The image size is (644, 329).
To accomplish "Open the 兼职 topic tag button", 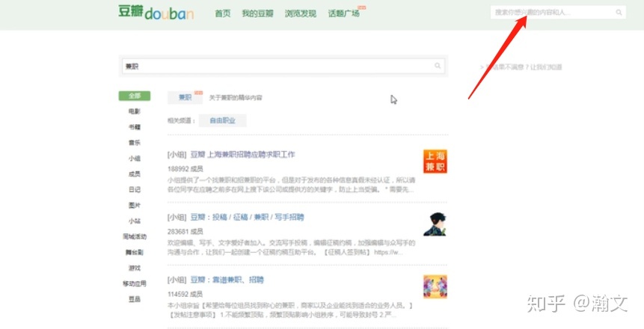I will click(185, 97).
